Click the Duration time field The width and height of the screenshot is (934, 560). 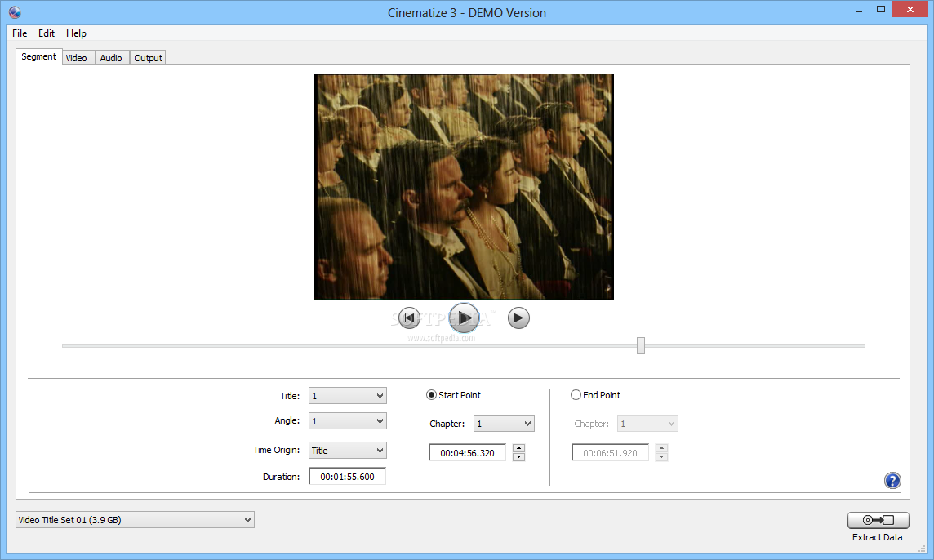point(347,477)
